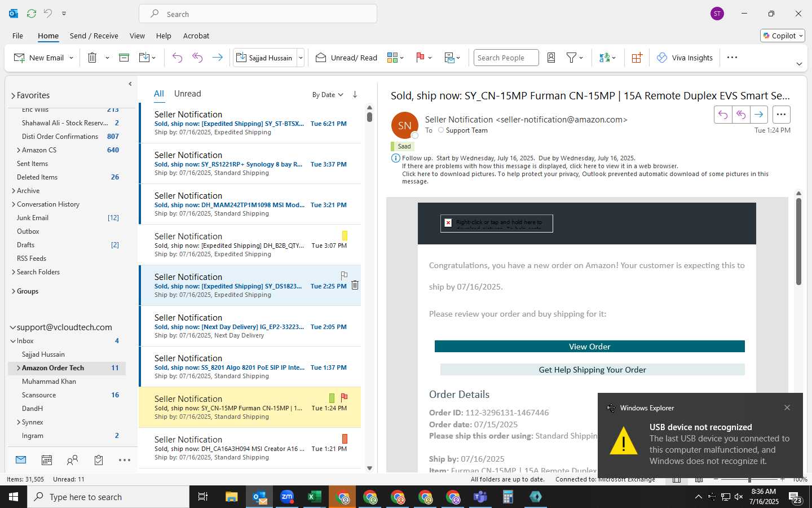Delete the 2:25 PM message with trash icon
The image size is (812, 508).
pos(355,286)
